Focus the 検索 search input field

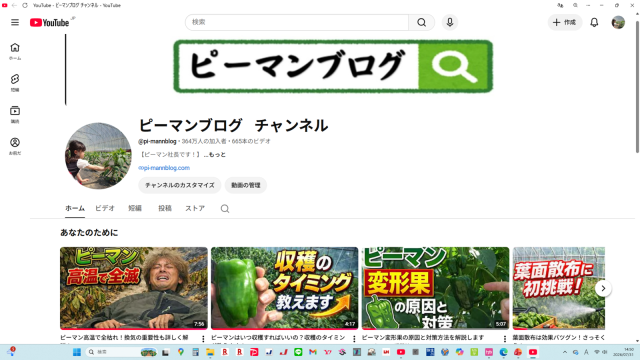click(297, 22)
